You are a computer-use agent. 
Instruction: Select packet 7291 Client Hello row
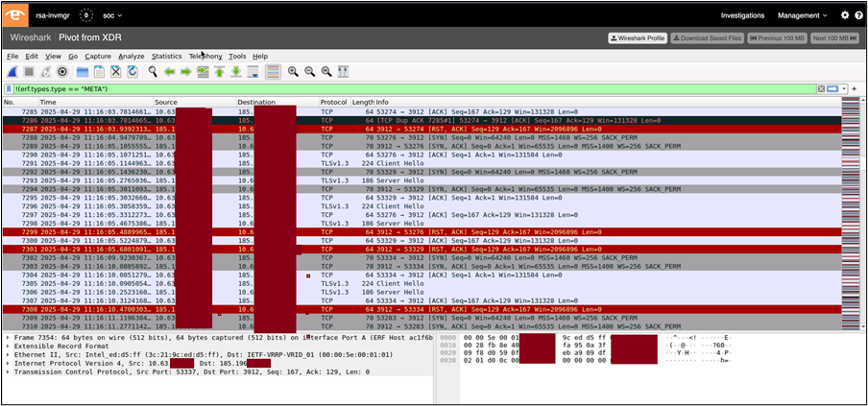pos(422,163)
